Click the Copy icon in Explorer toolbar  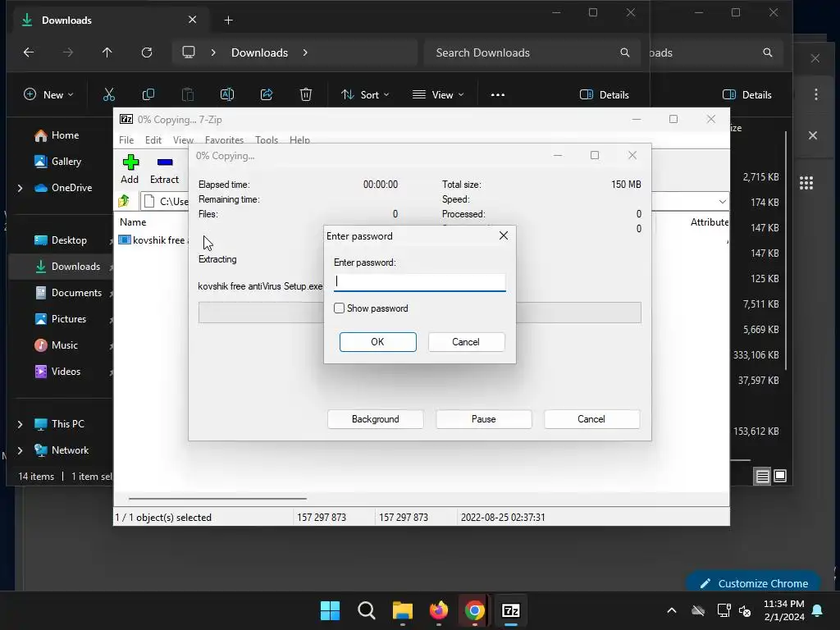point(148,95)
